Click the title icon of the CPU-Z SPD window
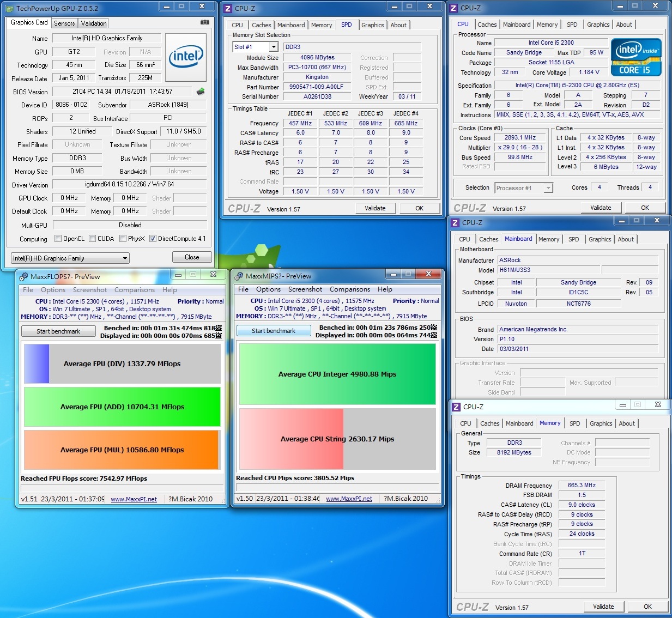This screenshot has height=618, width=672. [228, 8]
